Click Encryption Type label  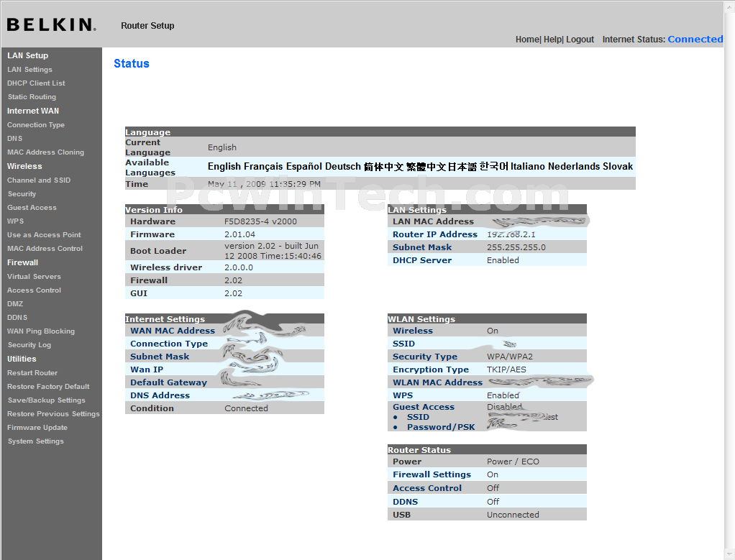click(430, 369)
